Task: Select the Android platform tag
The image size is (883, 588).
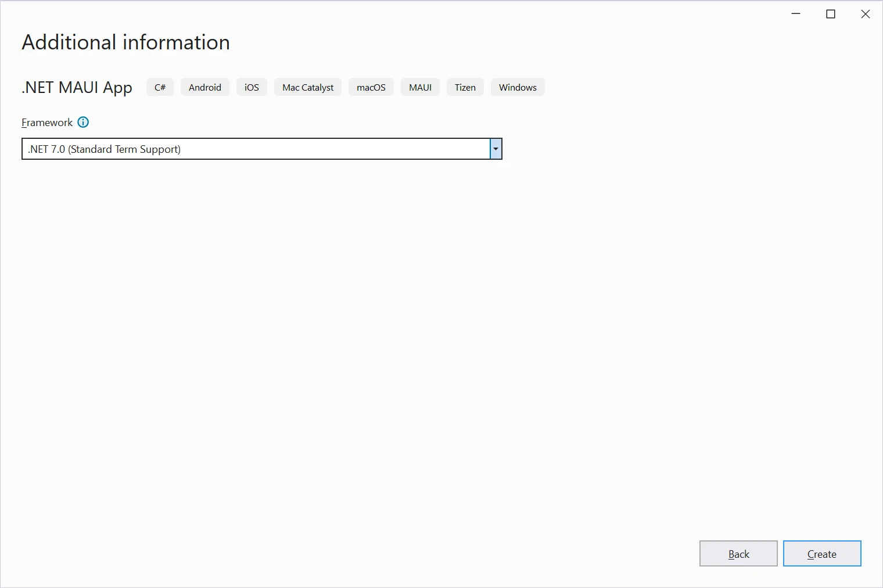Action: (204, 87)
